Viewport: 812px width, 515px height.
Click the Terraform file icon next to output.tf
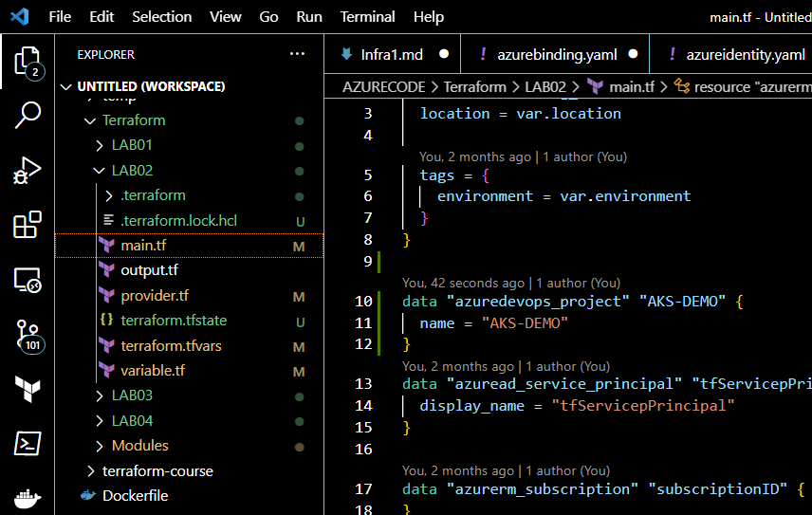[x=106, y=269]
